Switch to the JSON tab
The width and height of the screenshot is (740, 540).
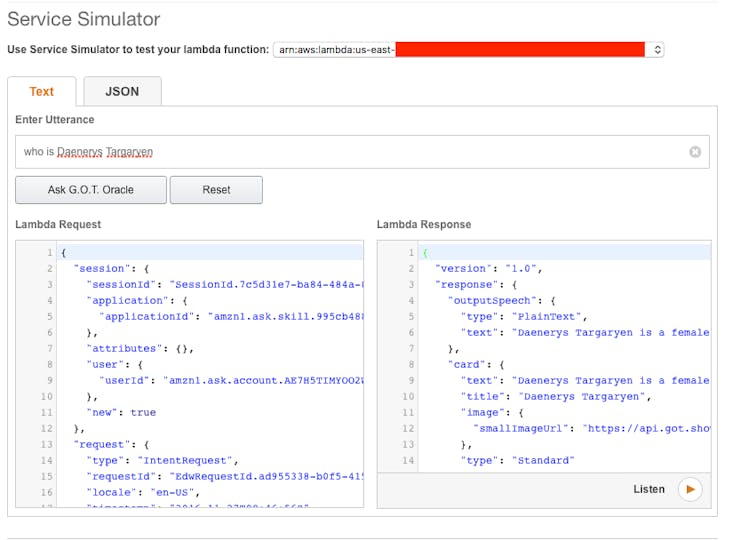pos(122,92)
